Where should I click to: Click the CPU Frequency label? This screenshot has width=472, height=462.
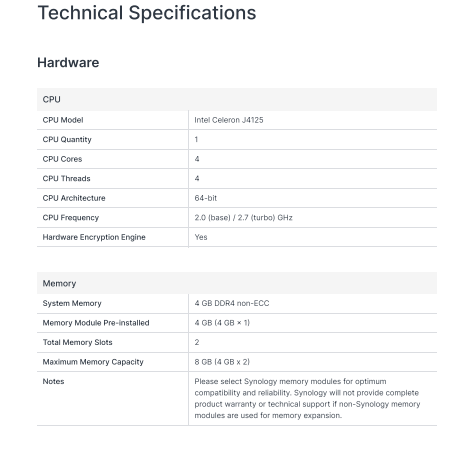click(x=71, y=218)
